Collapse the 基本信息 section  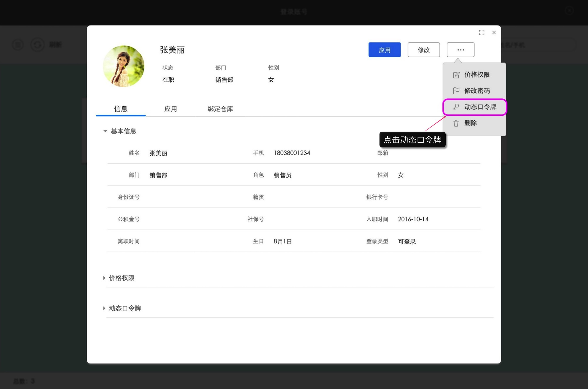click(x=105, y=131)
